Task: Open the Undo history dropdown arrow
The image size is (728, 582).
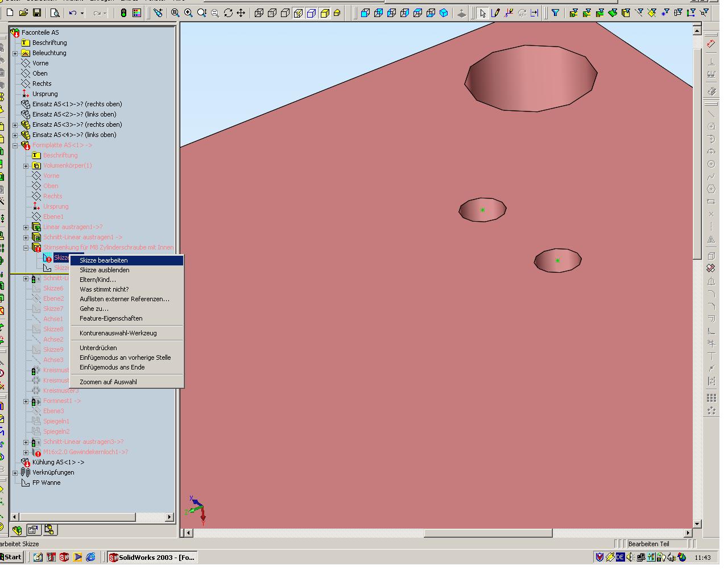Action: [x=82, y=13]
